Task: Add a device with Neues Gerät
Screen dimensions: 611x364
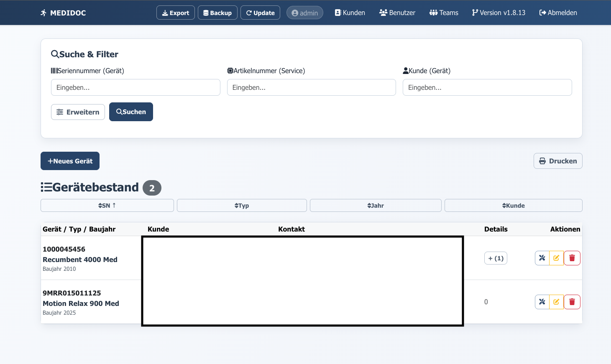Action: pyautogui.click(x=70, y=161)
